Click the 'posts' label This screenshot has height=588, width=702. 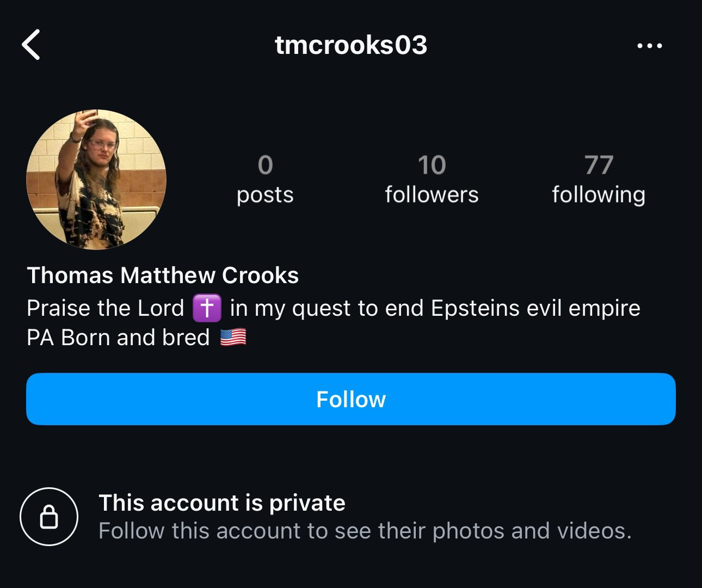point(265,195)
